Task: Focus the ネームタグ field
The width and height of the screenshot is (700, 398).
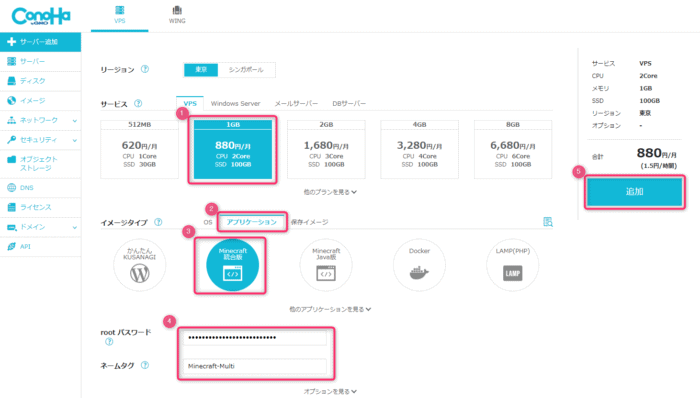Action: tap(254, 366)
